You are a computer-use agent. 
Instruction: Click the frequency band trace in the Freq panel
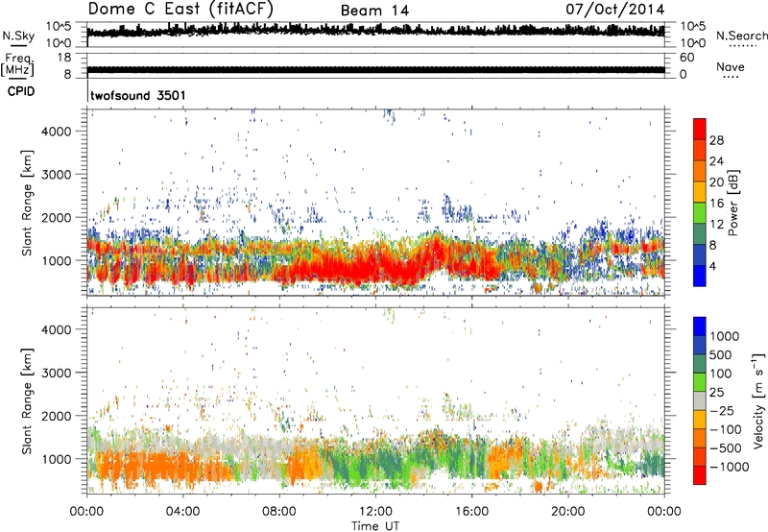point(375,69)
